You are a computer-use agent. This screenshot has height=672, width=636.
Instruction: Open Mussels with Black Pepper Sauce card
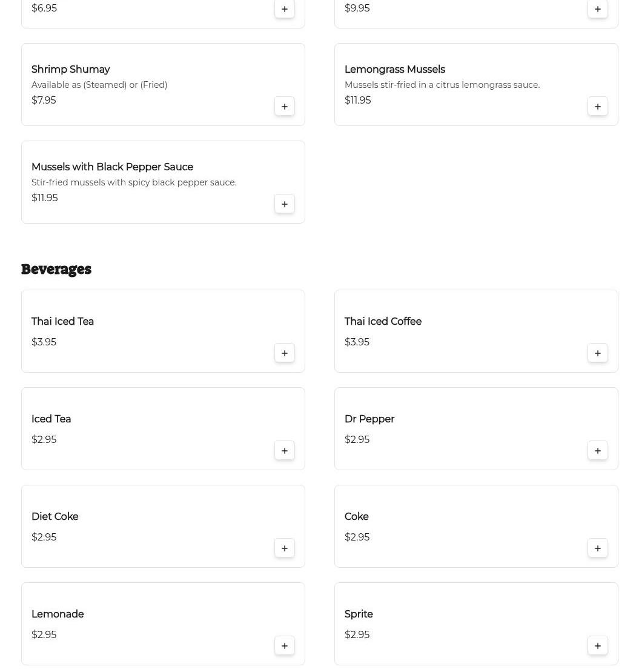click(x=112, y=167)
